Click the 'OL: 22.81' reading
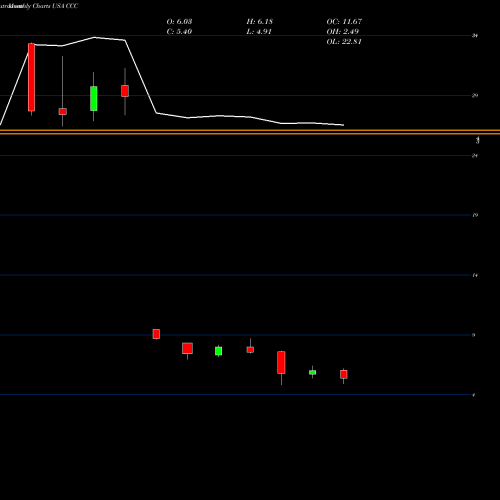This screenshot has width=500, height=500. (x=344, y=42)
